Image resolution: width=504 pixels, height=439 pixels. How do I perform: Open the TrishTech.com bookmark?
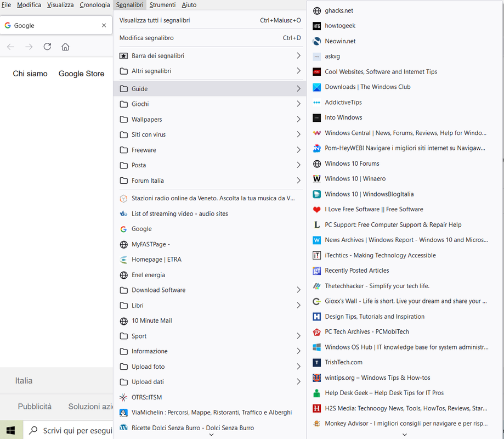tap(404, 363)
